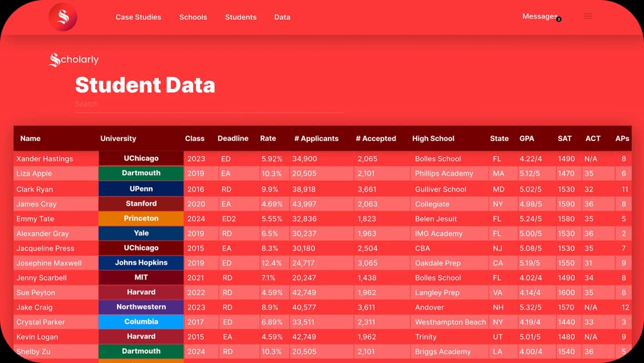
Task: Click the Johns Hopkins university tag
Action: (x=141, y=262)
